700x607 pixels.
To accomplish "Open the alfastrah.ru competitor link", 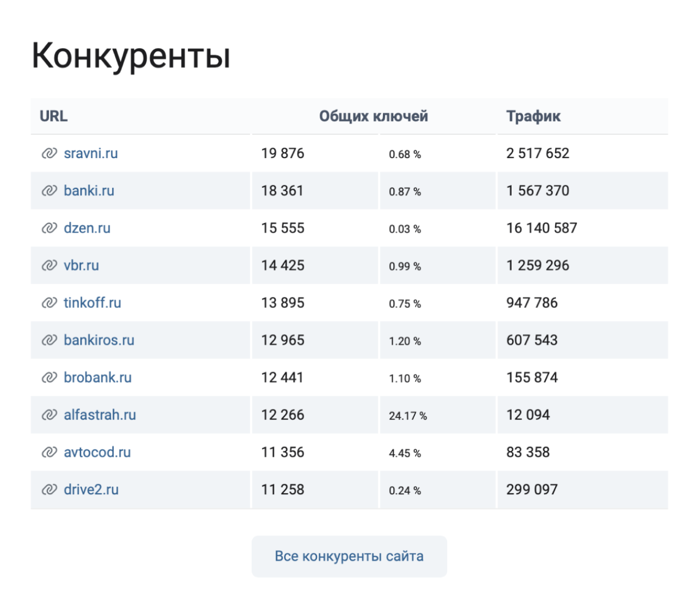I will pos(100,415).
